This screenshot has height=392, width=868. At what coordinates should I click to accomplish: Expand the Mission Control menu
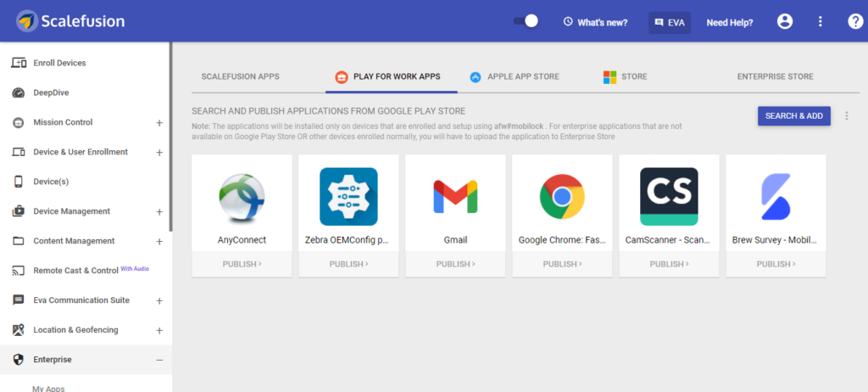click(x=159, y=122)
